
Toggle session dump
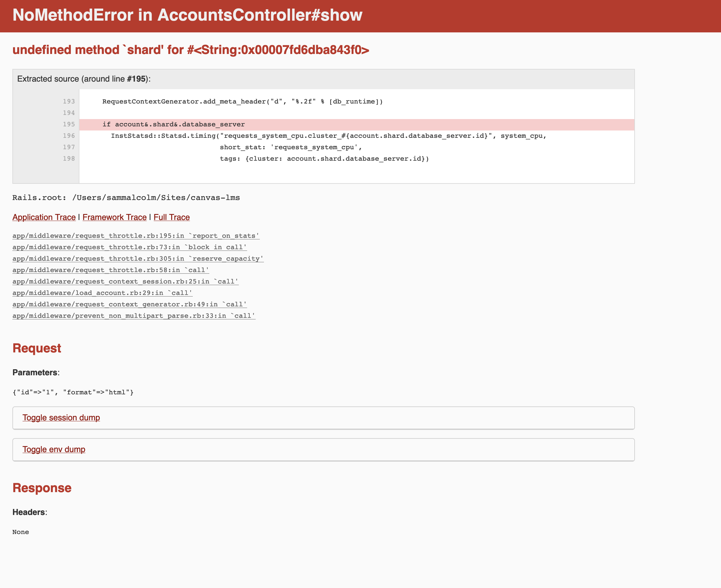(x=61, y=418)
